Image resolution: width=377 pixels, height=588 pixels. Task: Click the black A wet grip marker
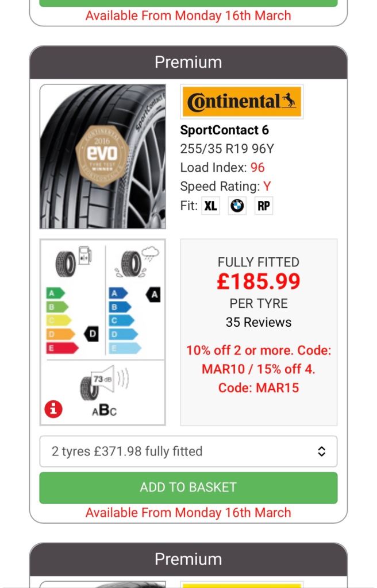click(x=152, y=294)
